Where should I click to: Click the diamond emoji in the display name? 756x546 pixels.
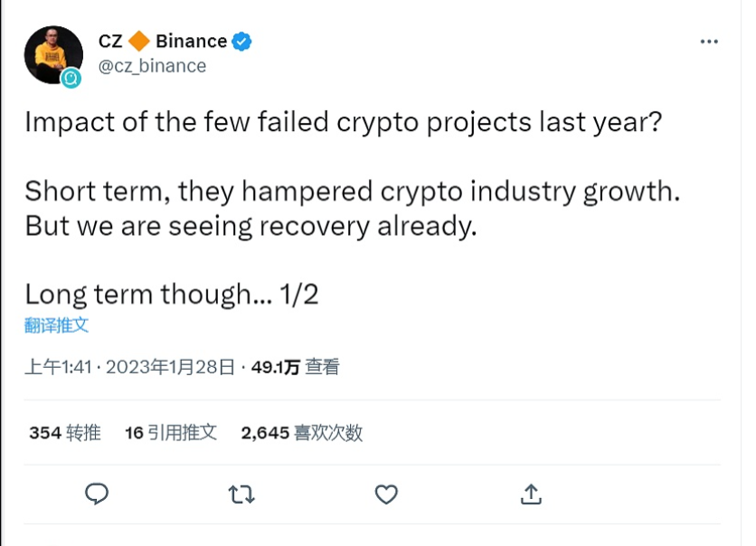tap(142, 40)
